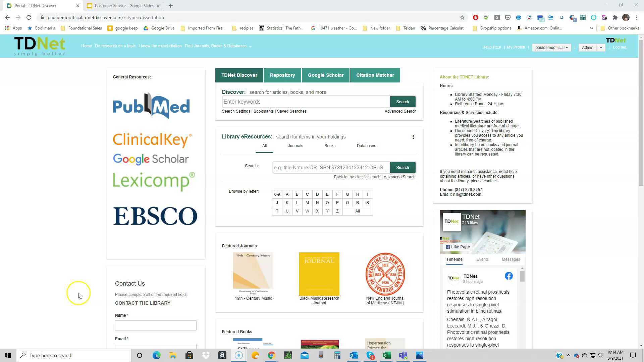The width and height of the screenshot is (644, 362).
Task: Reload the page using refresh icon
Action: (x=29, y=17)
